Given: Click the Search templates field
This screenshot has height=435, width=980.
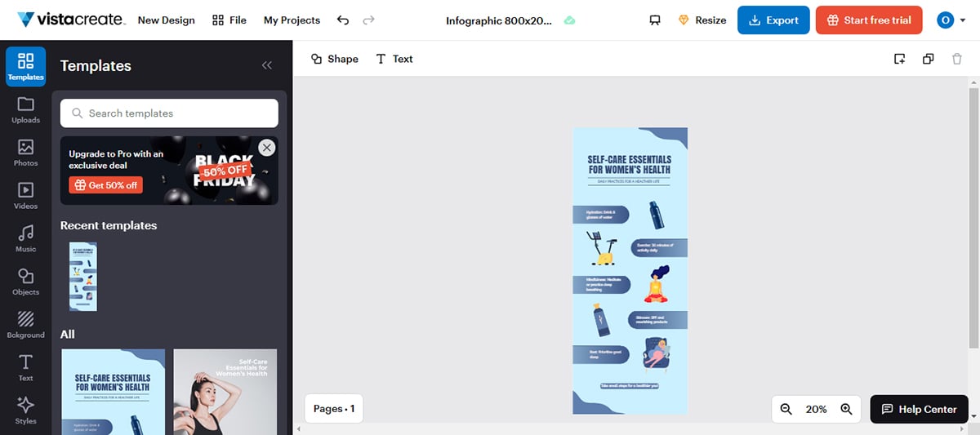Looking at the screenshot, I should 169,113.
